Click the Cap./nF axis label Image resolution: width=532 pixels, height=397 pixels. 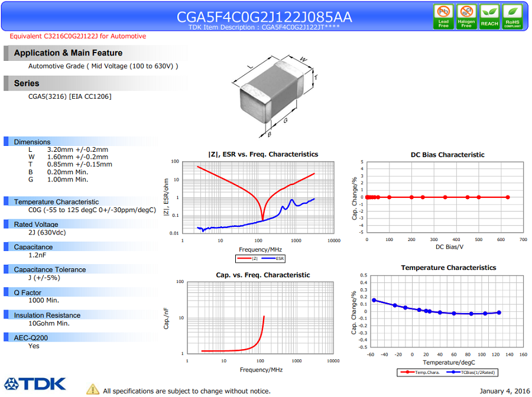pyautogui.click(x=166, y=318)
